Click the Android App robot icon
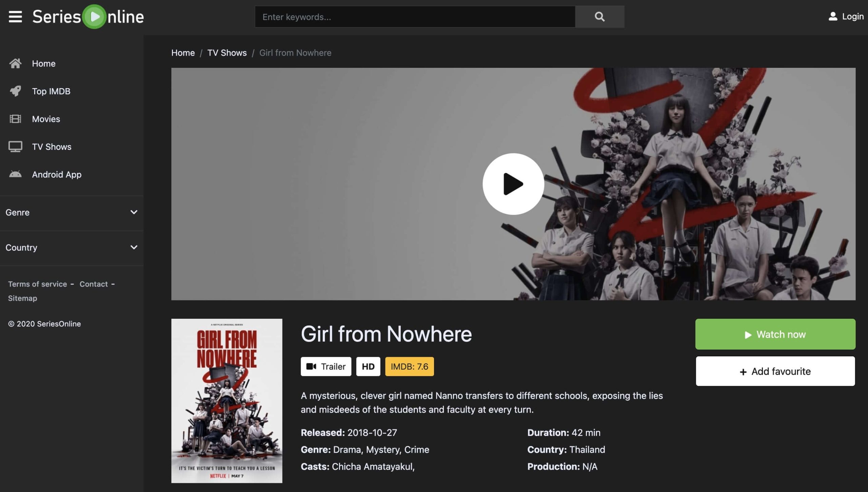Viewport: 868px width, 492px height. click(x=15, y=174)
